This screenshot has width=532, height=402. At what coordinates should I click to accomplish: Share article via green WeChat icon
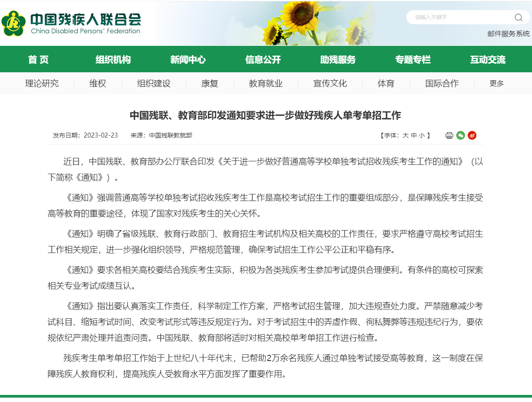click(x=461, y=135)
